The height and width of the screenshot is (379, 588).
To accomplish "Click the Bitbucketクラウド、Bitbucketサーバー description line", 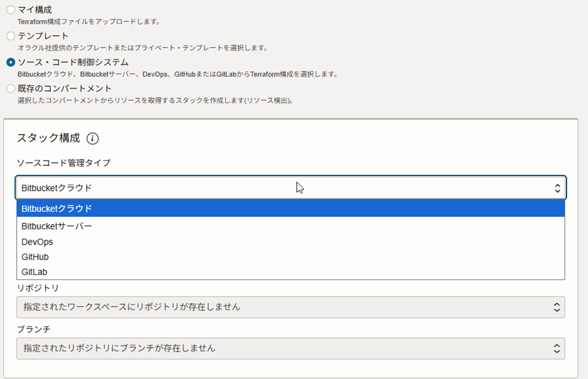I will 178,74.
